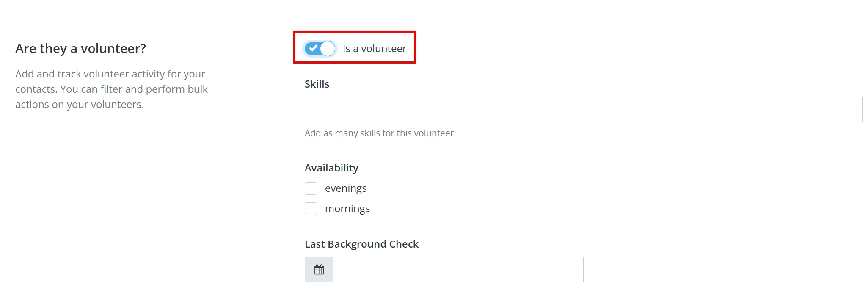Select the Last Background Check calendar button
The width and height of the screenshot is (868, 307).
coord(318,268)
